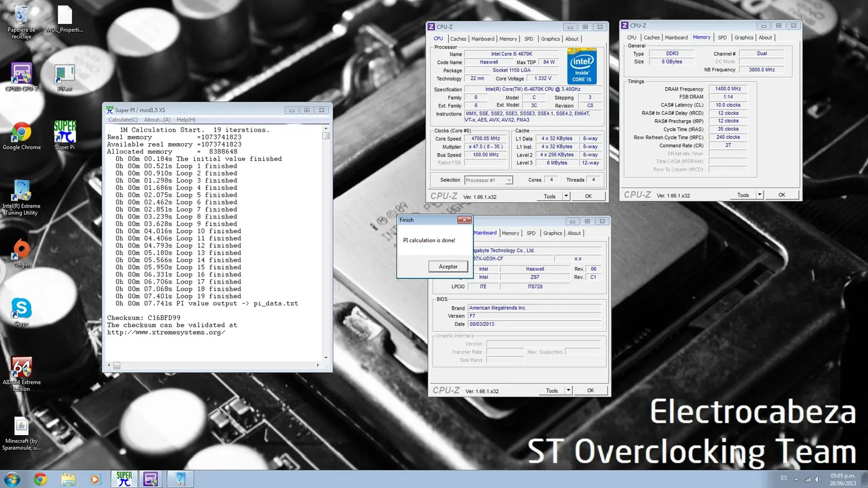Switch to CPU-Z taskbar button
Image resolution: width=868 pixels, height=488 pixels.
[x=151, y=479]
